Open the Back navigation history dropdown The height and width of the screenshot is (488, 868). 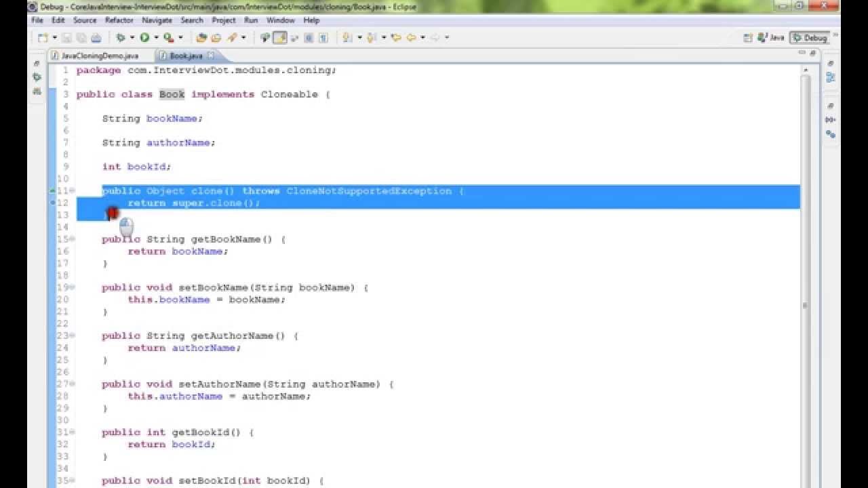pyautogui.click(x=422, y=38)
